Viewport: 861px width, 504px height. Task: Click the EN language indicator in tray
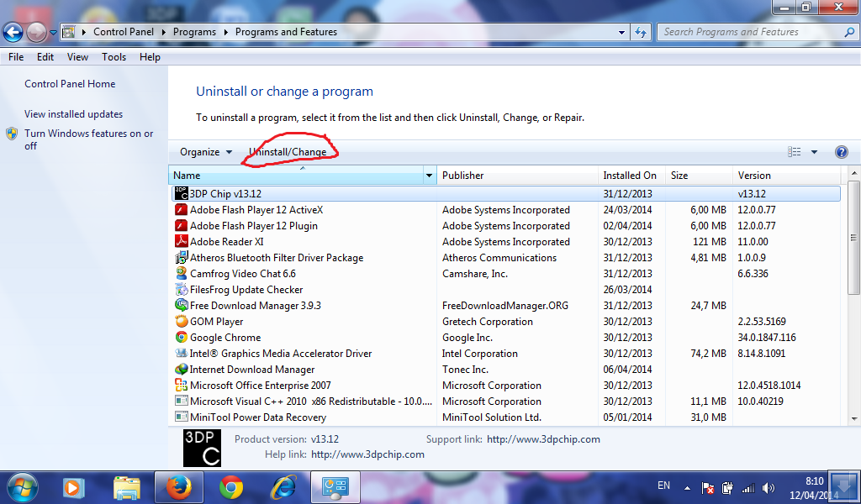click(x=663, y=486)
